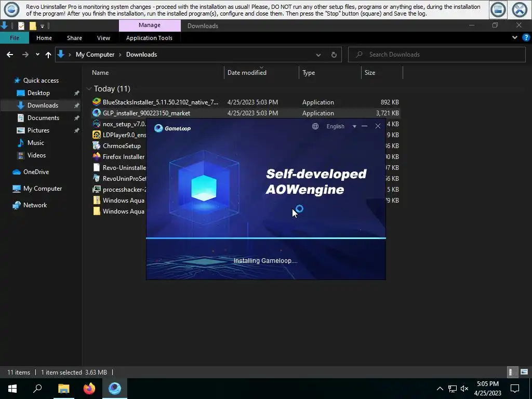Collapse the Today (11) group
The width and height of the screenshot is (532, 399).
[89, 89]
